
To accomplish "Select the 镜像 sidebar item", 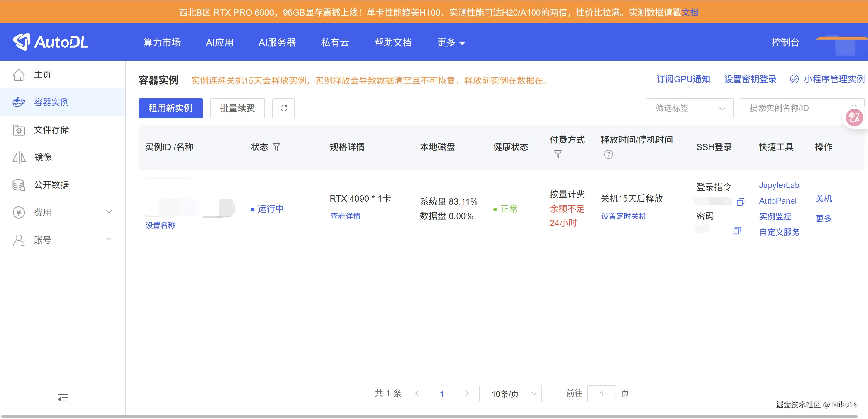I will [x=43, y=157].
